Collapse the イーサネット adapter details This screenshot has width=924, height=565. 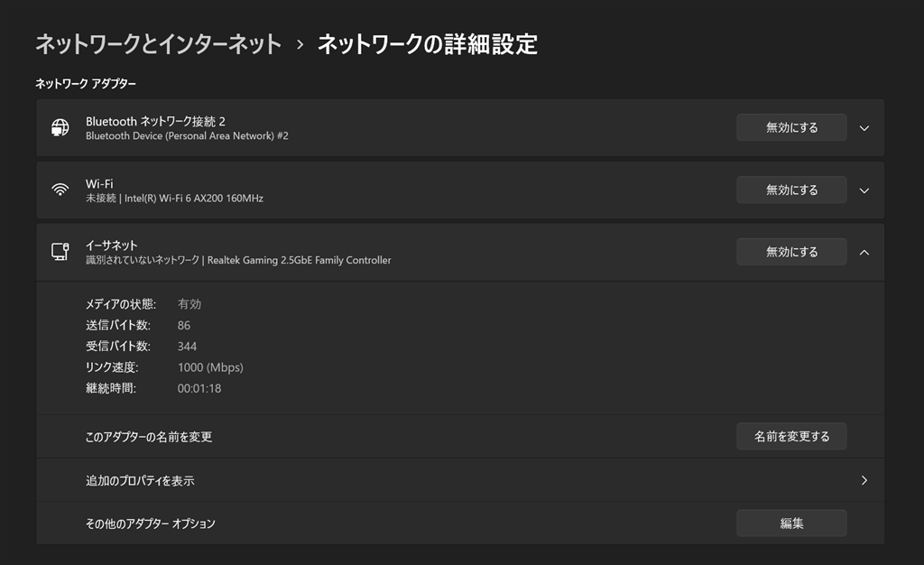tap(864, 253)
